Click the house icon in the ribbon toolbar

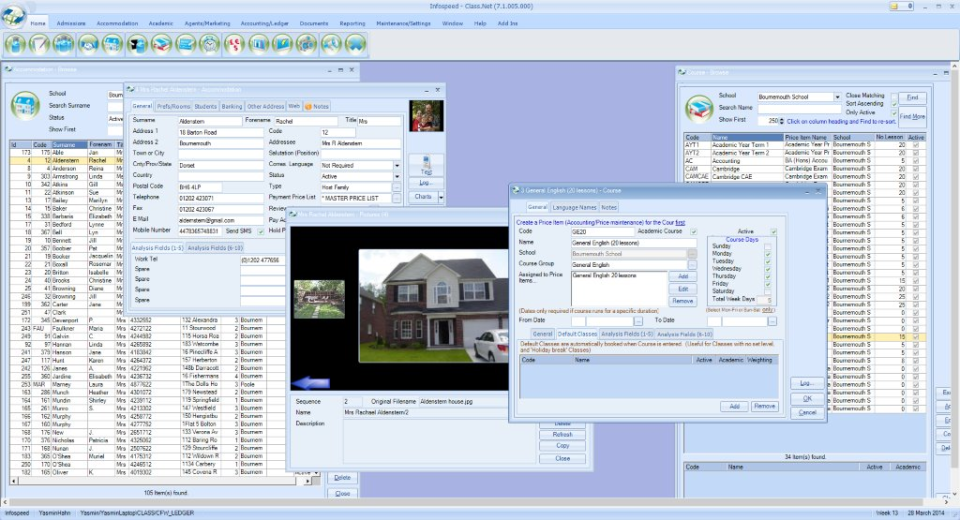point(112,43)
